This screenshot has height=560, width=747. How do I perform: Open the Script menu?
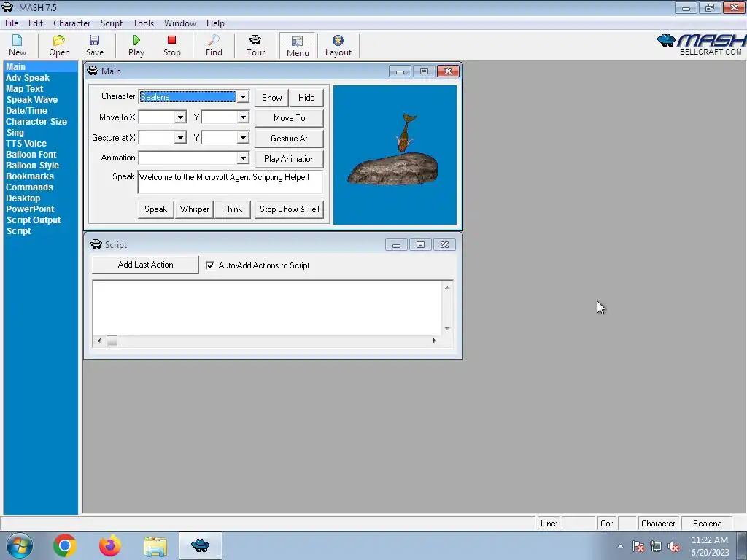tap(112, 23)
